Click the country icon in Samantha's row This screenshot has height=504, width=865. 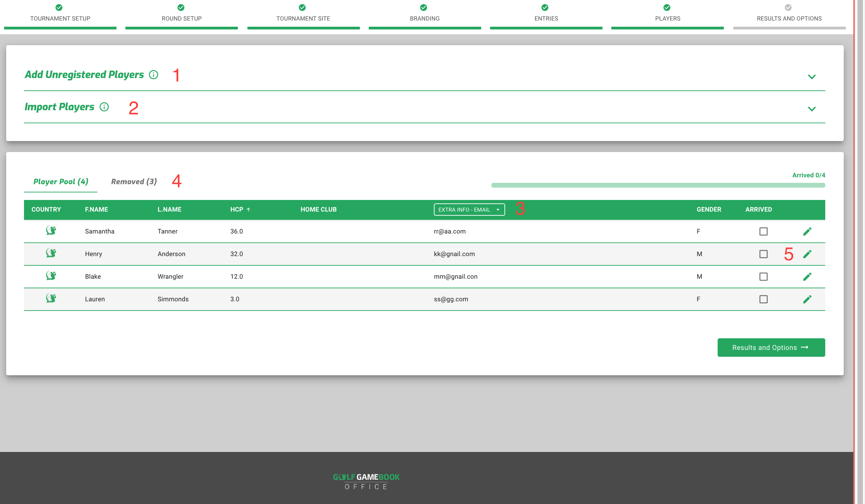tap(51, 231)
